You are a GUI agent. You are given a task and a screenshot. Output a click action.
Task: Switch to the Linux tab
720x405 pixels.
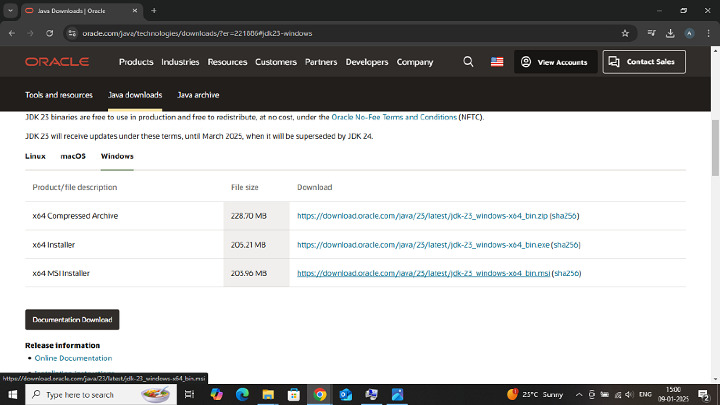(35, 156)
